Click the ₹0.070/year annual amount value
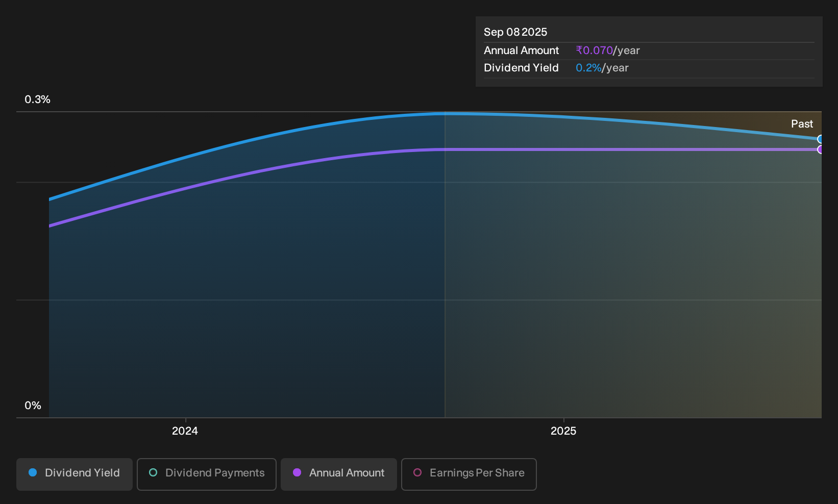 tap(607, 51)
